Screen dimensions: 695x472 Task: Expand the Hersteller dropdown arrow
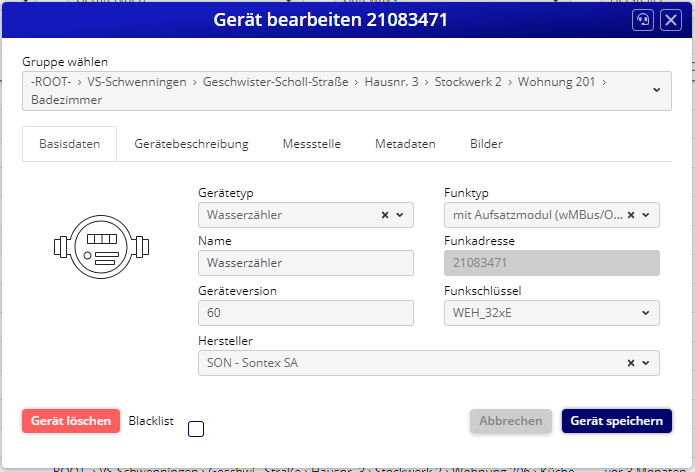click(646, 363)
